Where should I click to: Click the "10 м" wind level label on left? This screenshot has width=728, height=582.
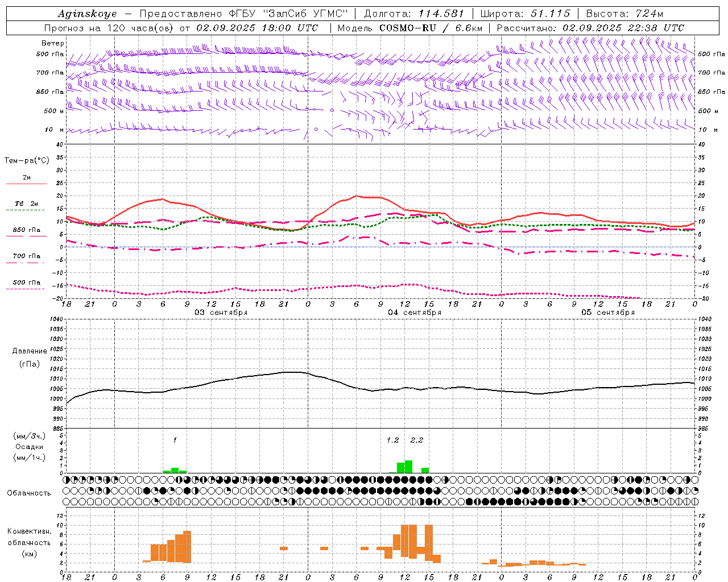[56, 130]
